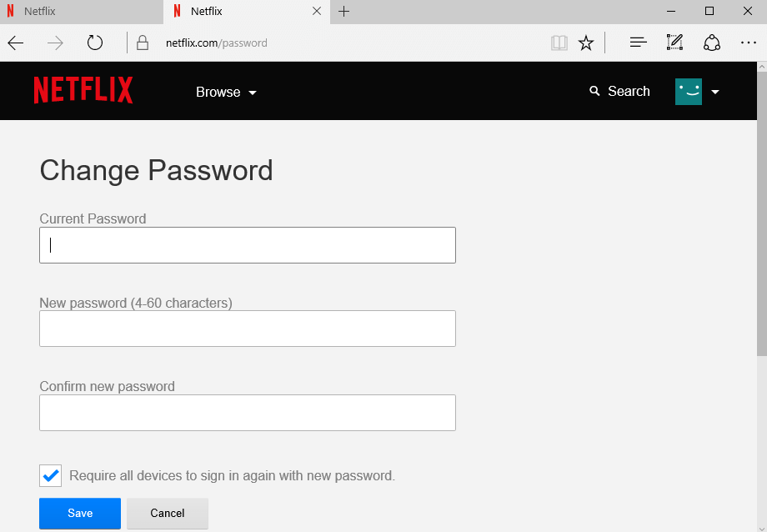Screen dimensions: 767x532
Task: Open the Web Notes tool
Action: (x=674, y=42)
